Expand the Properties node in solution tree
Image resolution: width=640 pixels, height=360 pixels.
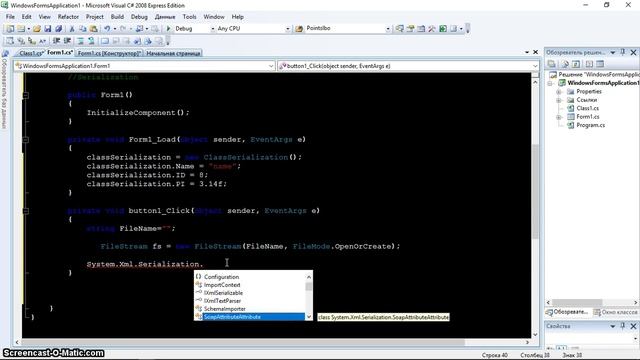point(559,91)
